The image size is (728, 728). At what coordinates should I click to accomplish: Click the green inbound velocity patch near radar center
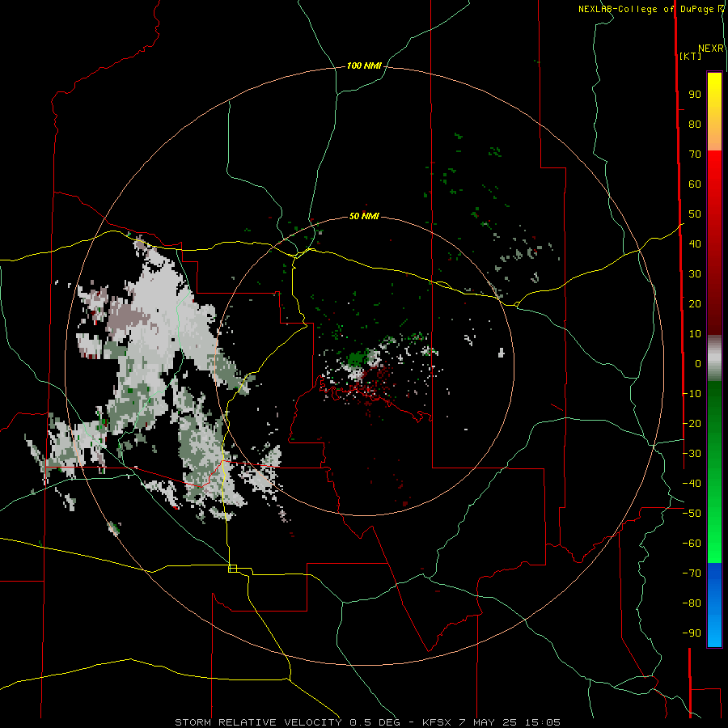click(x=357, y=358)
